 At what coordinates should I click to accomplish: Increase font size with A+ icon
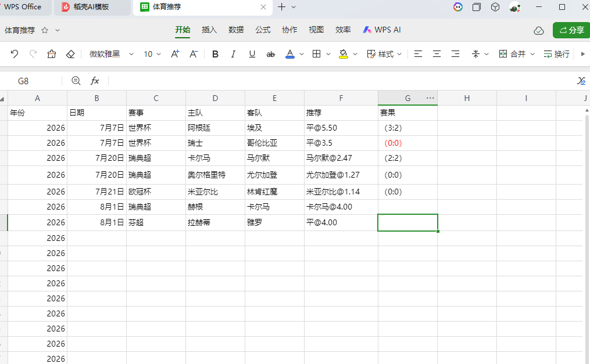click(175, 54)
